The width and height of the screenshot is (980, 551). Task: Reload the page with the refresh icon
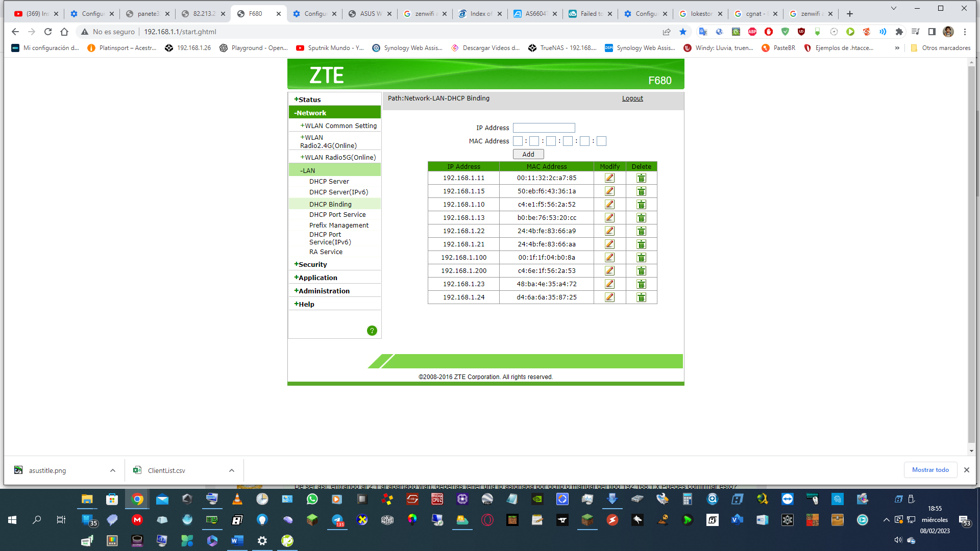48,32
